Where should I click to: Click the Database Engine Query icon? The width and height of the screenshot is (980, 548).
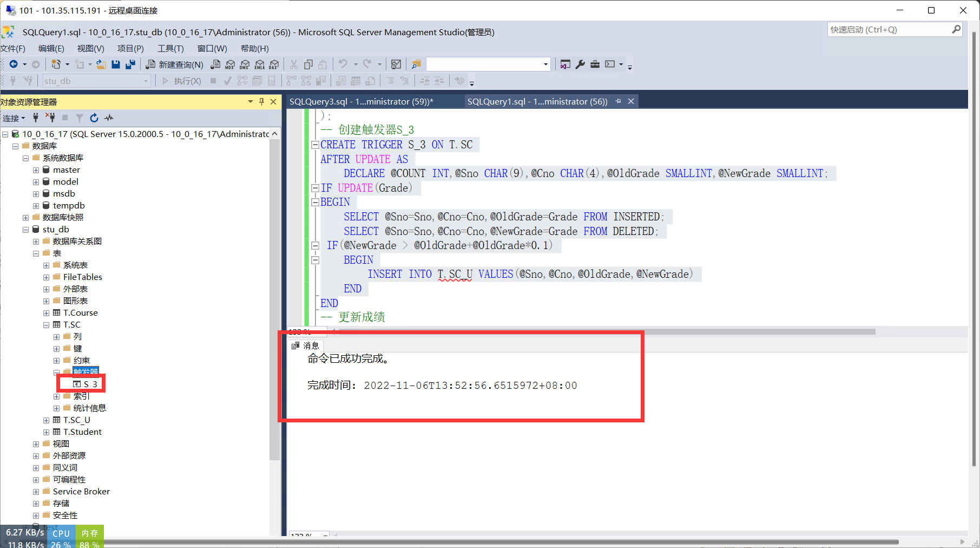(x=215, y=64)
